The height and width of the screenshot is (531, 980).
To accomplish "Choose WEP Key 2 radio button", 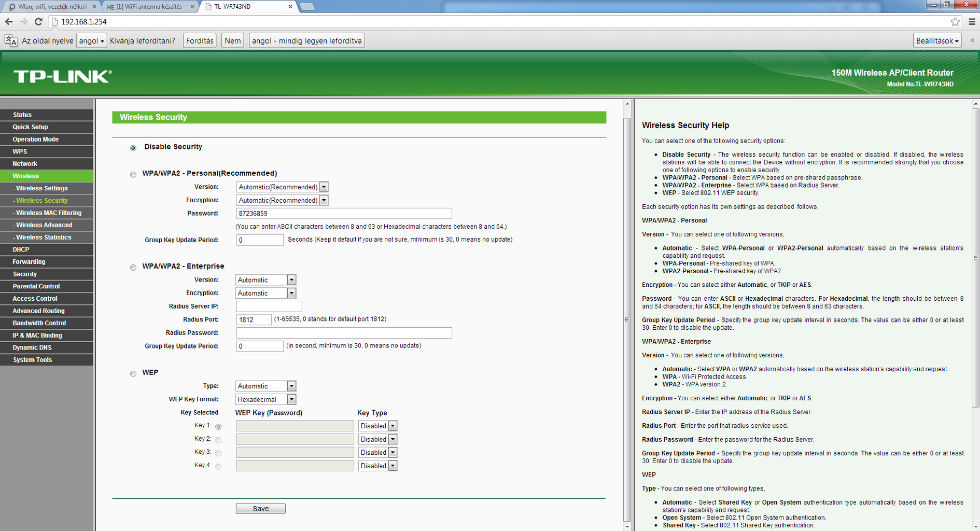I will (218, 440).
